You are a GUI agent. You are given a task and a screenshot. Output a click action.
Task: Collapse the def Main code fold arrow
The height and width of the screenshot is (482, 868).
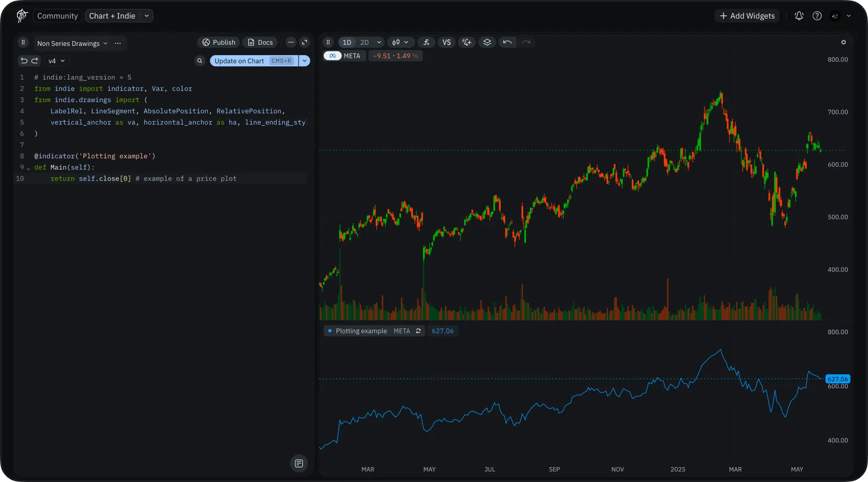(28, 168)
